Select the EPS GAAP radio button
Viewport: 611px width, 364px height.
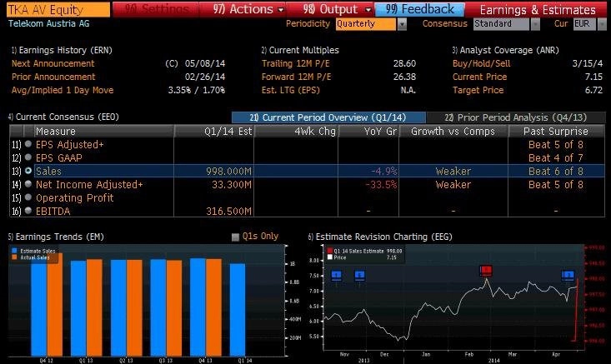point(28,157)
